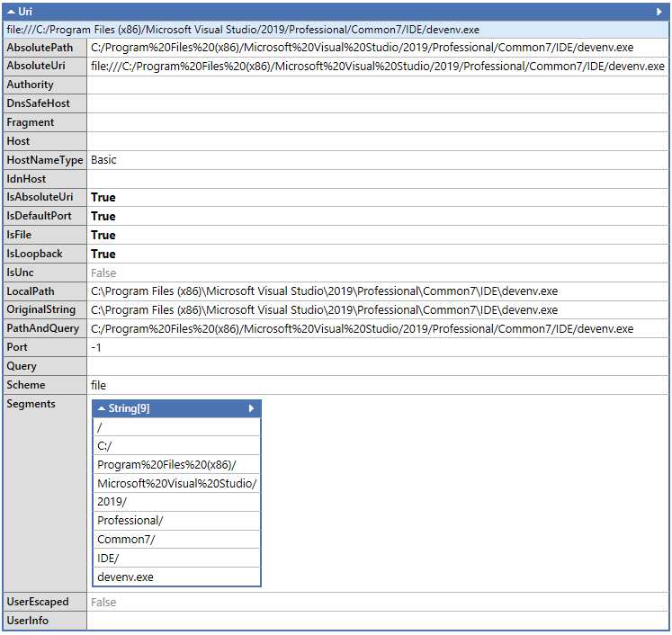Click the IsDefaultPort property label
The image size is (672, 635).
click(39, 216)
